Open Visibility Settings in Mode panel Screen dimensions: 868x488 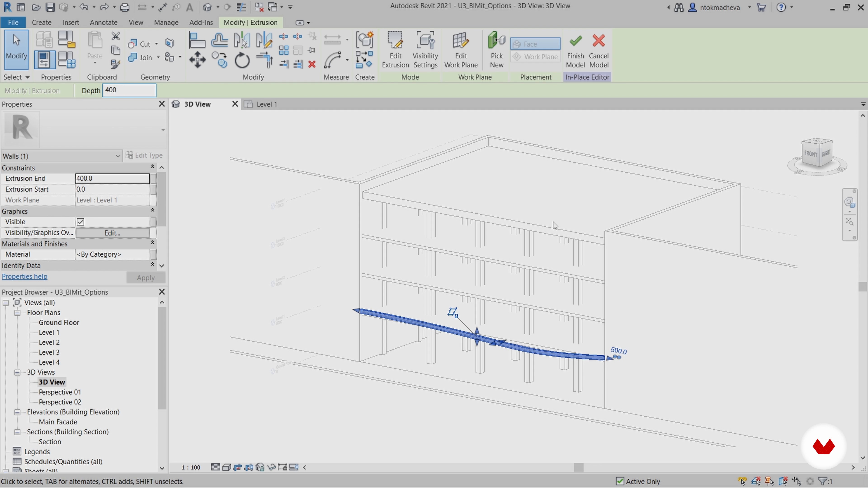[x=425, y=50]
